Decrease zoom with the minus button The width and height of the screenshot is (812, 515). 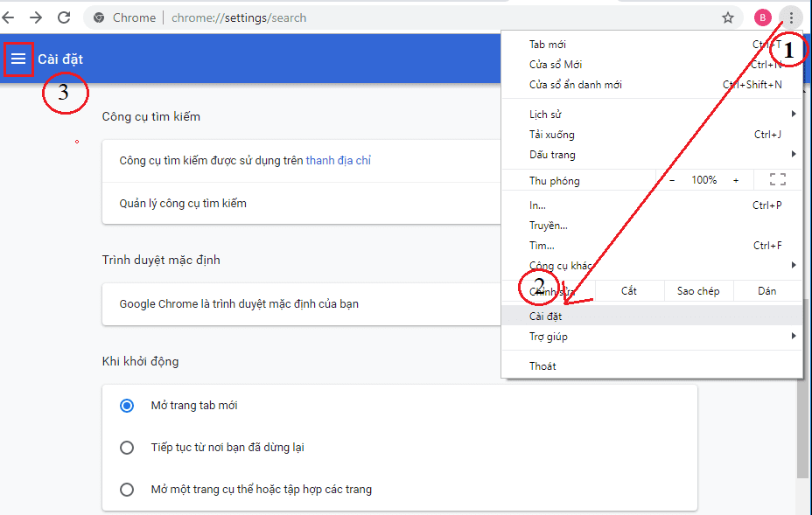coord(672,180)
